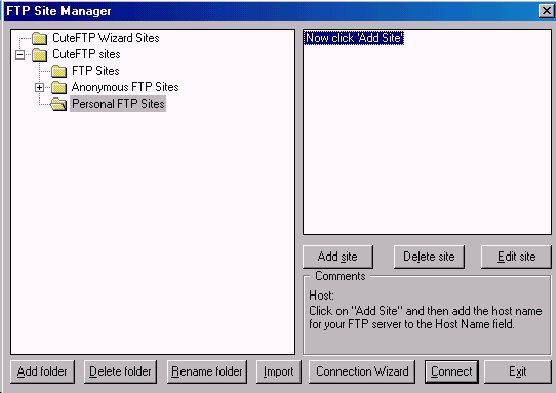
Task: Select the FTP Sites tree label
Action: point(96,71)
